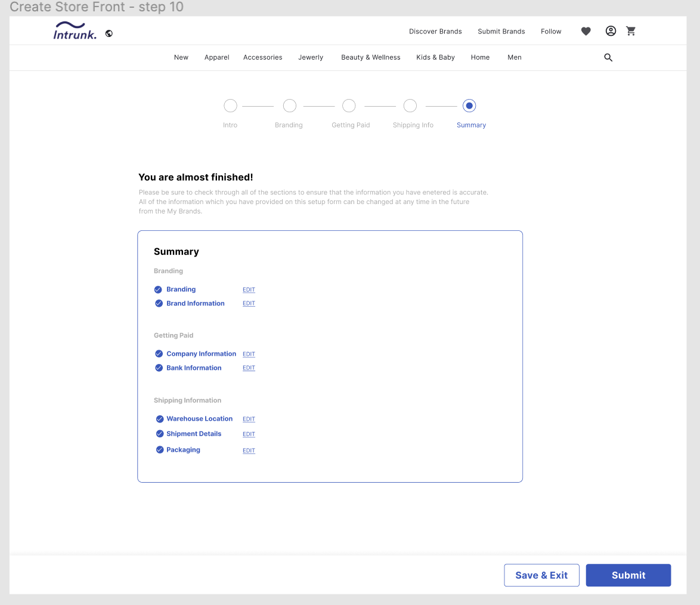Image resolution: width=700 pixels, height=605 pixels.
Task: Click the Intrunk logo
Action: [75, 31]
